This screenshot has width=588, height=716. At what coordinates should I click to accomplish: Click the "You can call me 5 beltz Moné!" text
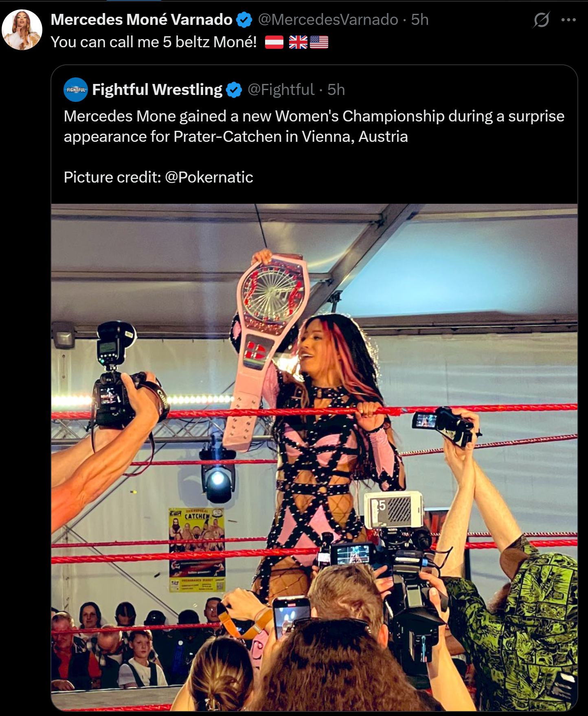click(x=154, y=42)
